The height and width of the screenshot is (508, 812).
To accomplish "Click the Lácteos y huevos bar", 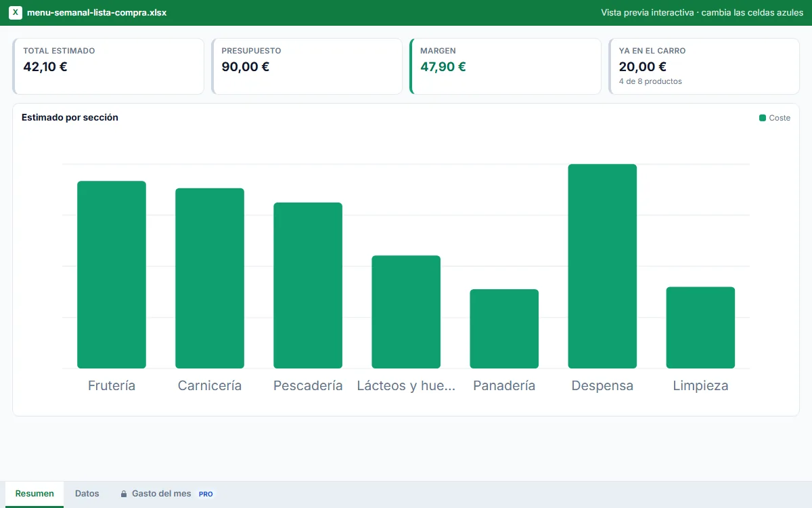I will click(x=406, y=312).
